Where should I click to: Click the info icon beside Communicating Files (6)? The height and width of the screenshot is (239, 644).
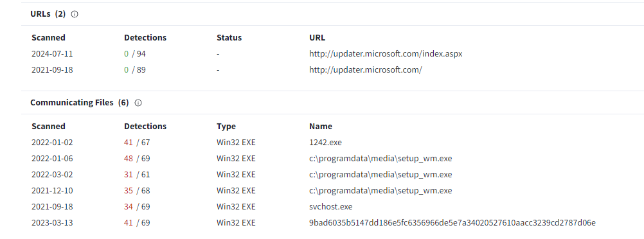coord(138,103)
